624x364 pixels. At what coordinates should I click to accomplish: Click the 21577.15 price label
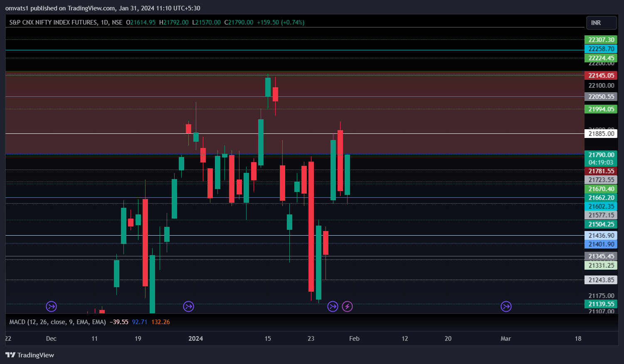click(x=601, y=215)
